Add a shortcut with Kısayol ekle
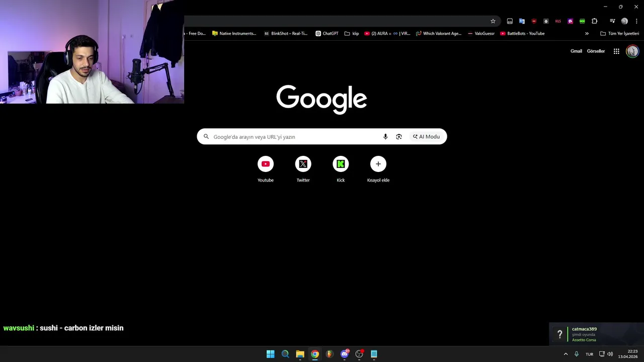This screenshot has width=644, height=362. [378, 170]
